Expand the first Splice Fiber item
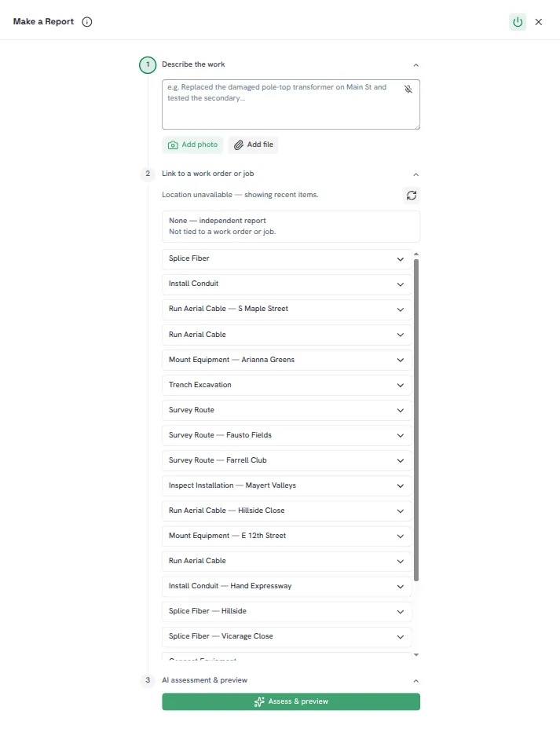 click(x=287, y=258)
